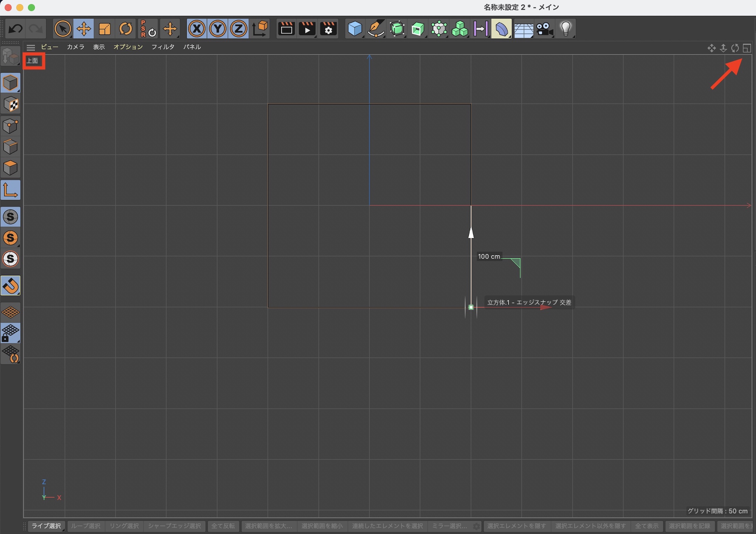Open the フィルタ menu
Screen dimensions: 756x534
pyautogui.click(x=163, y=47)
